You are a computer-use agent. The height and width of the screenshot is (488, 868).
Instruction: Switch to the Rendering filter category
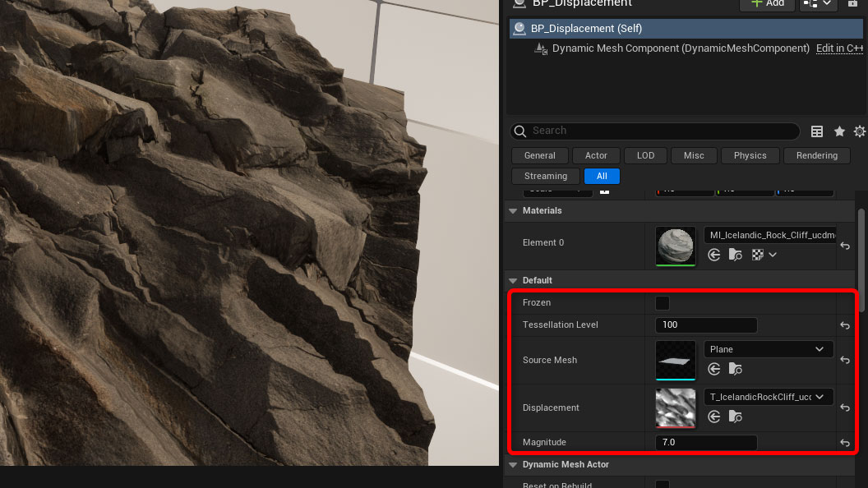point(816,155)
